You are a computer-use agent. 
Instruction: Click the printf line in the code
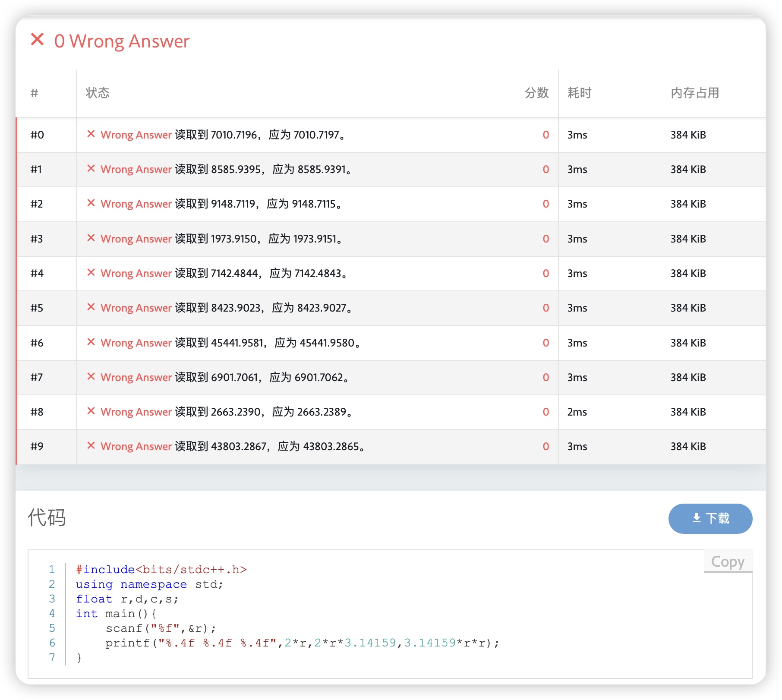[x=302, y=643]
